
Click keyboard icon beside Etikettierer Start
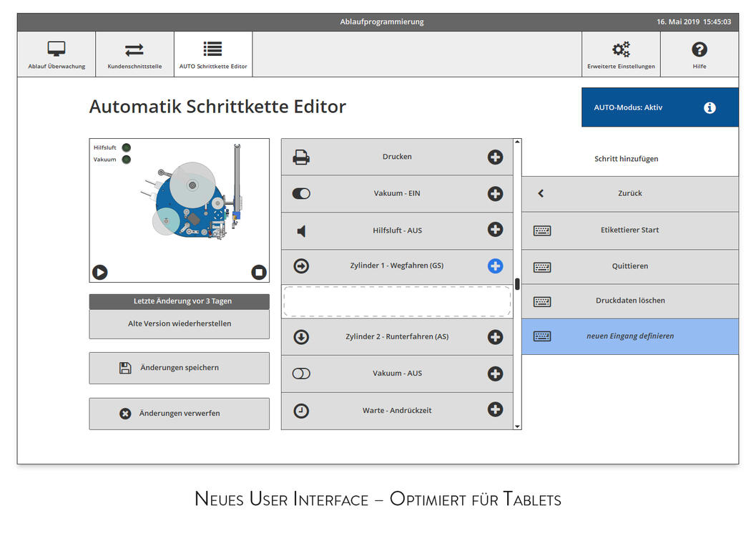(x=542, y=230)
